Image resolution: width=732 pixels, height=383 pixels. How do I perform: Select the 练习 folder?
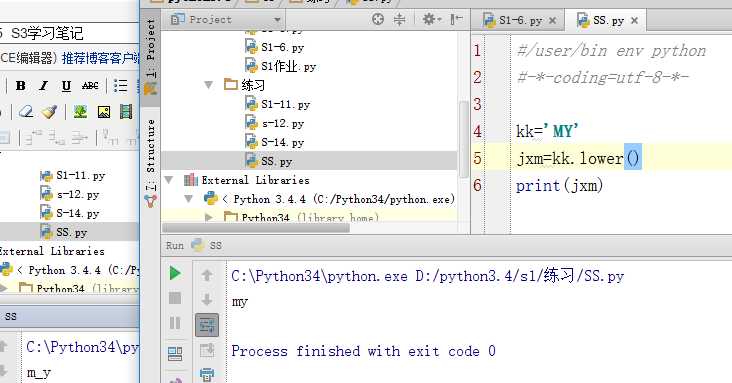coord(245,85)
